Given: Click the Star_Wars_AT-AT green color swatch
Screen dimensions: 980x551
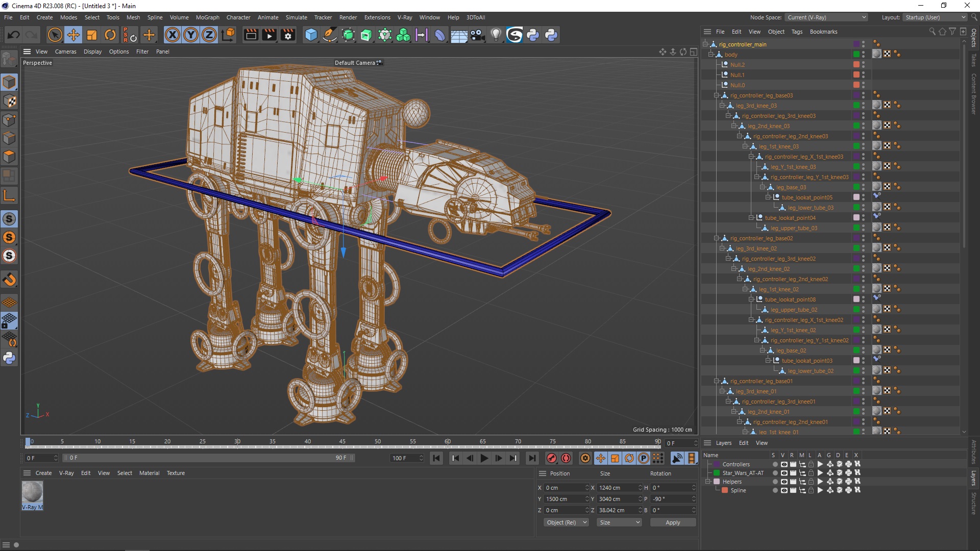Looking at the screenshot, I should point(717,473).
